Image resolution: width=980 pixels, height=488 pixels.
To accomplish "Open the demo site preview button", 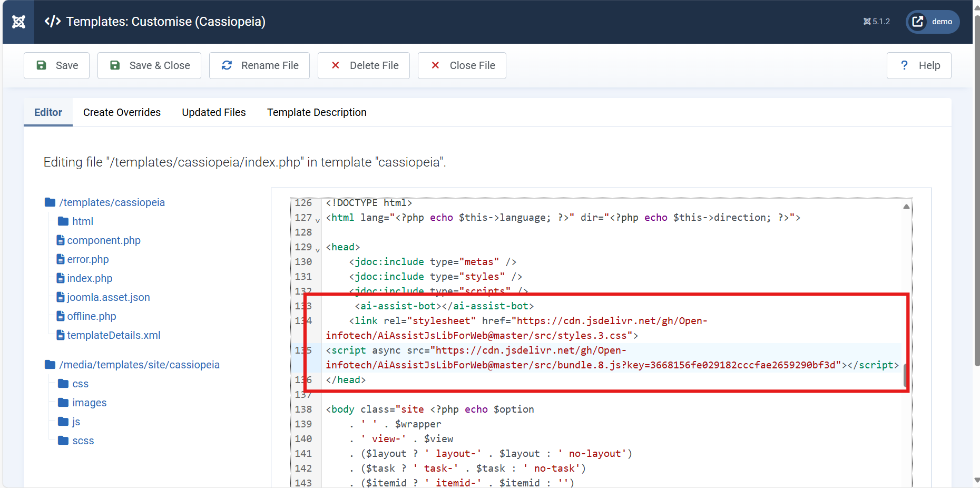I will point(933,22).
